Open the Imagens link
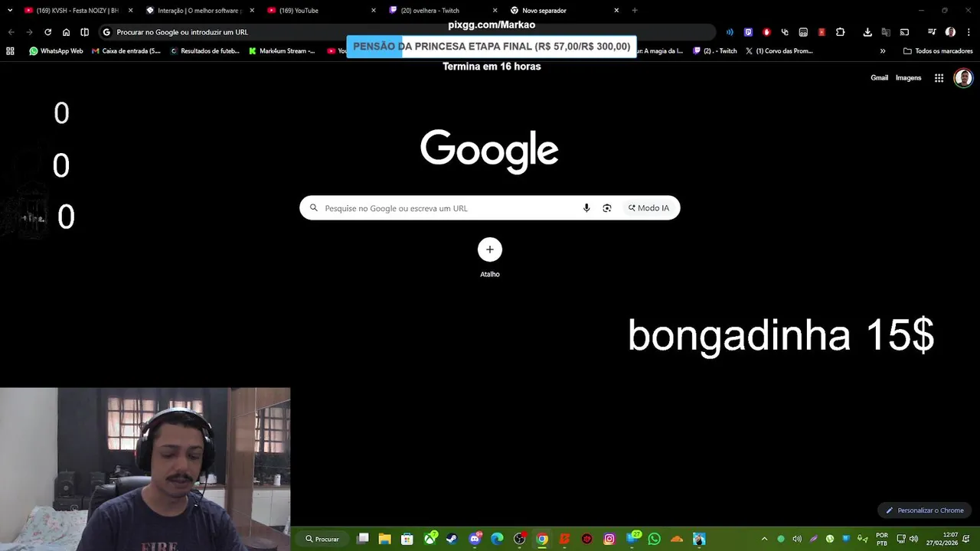 coord(908,78)
